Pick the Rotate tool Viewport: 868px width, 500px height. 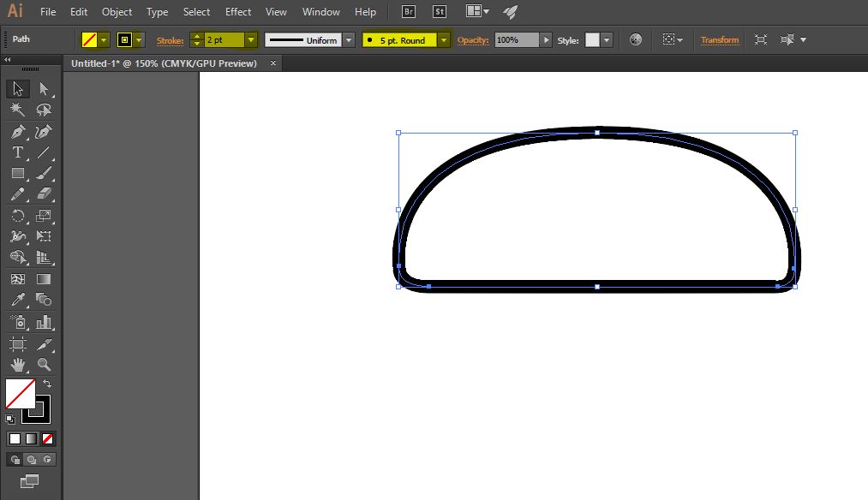17,216
